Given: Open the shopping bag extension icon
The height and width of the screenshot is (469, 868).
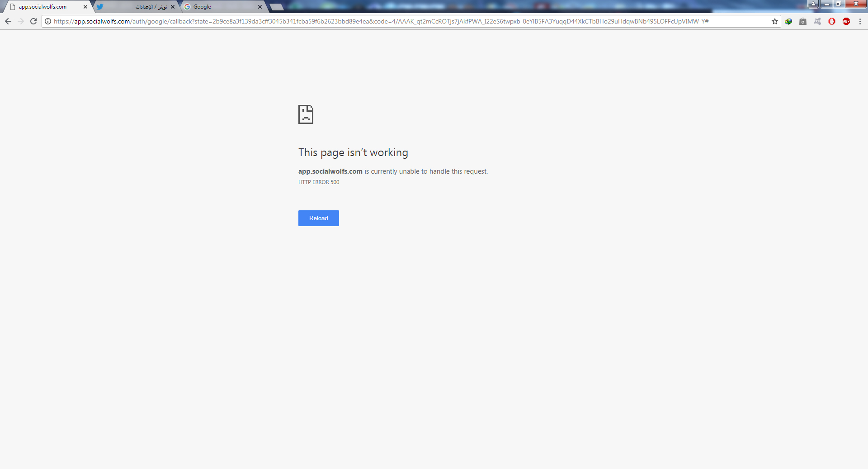Looking at the screenshot, I should tap(803, 21).
